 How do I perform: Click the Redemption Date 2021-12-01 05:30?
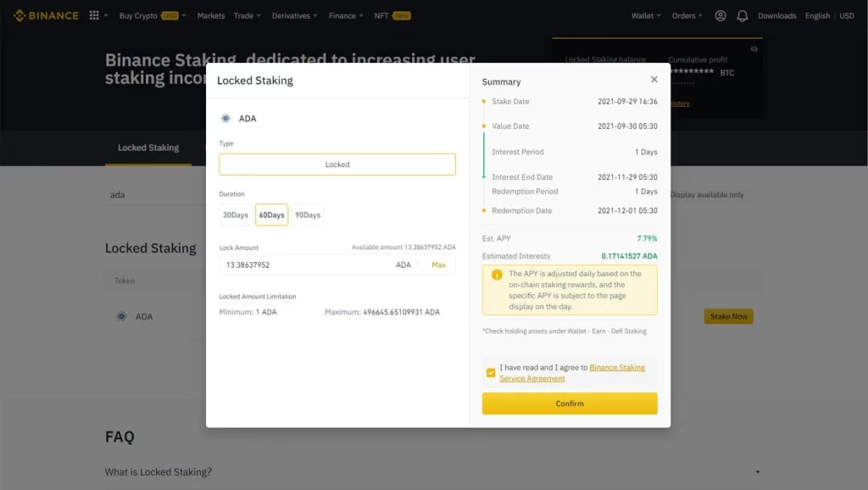pyautogui.click(x=627, y=210)
